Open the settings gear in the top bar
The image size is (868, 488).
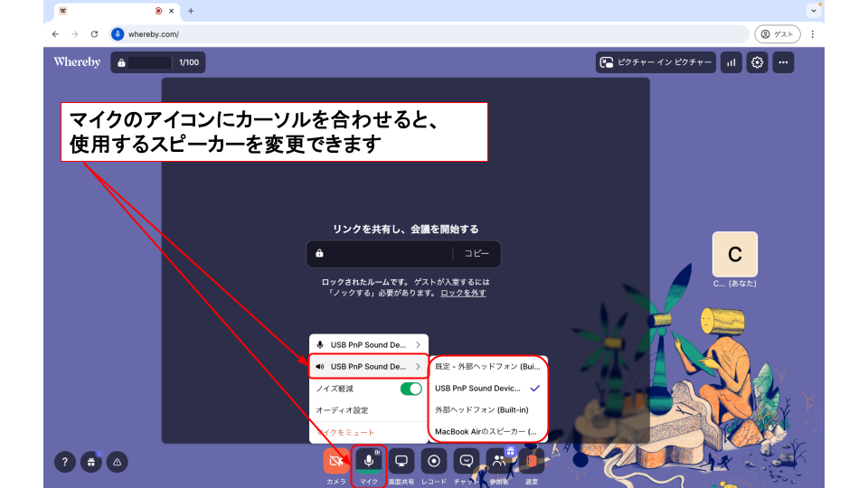click(x=758, y=62)
